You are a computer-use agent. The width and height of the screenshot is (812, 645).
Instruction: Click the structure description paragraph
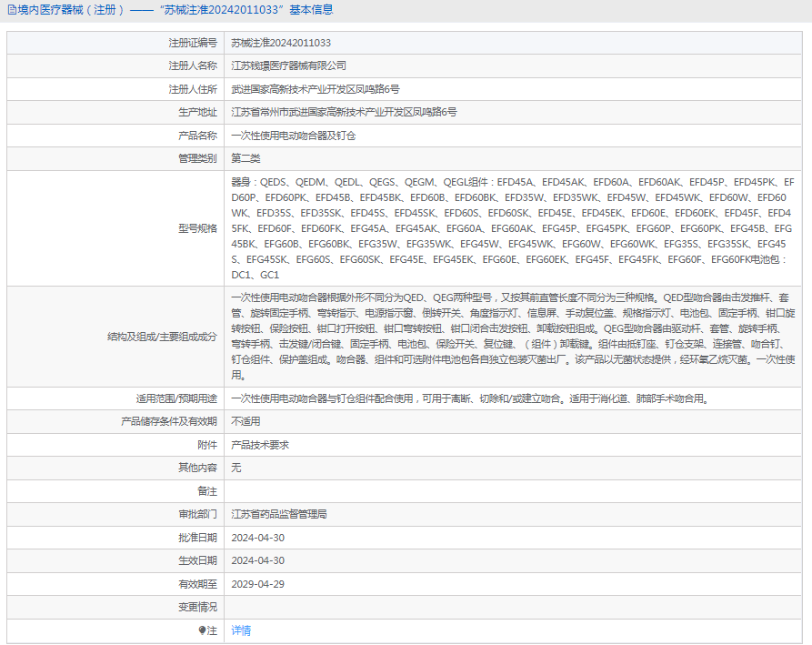(513, 337)
